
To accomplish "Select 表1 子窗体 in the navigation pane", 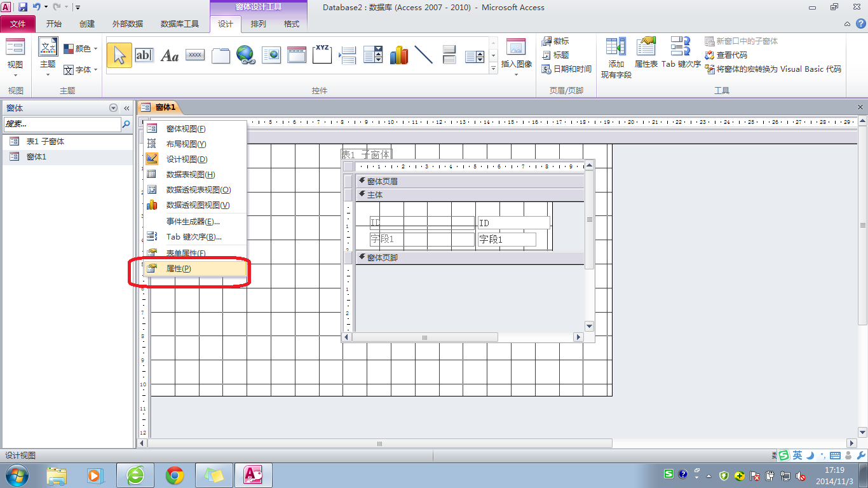I will [45, 142].
